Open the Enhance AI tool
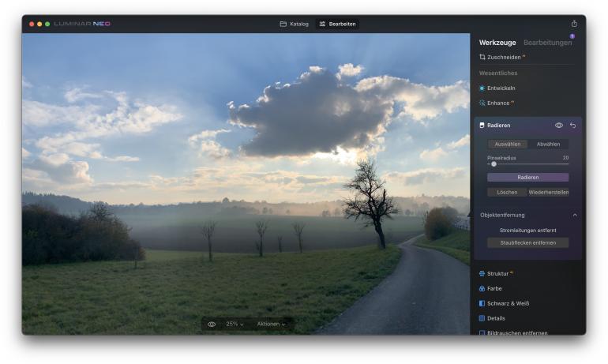 click(497, 103)
